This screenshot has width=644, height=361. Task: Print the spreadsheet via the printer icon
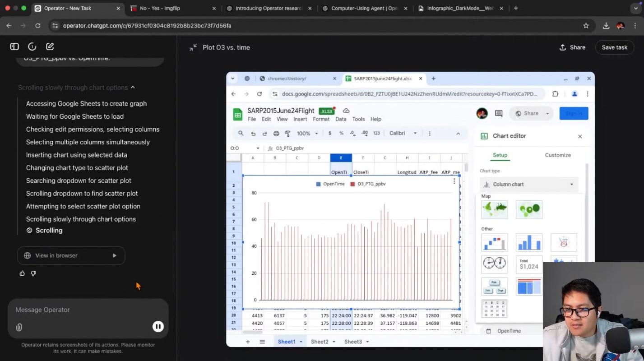[276, 134]
